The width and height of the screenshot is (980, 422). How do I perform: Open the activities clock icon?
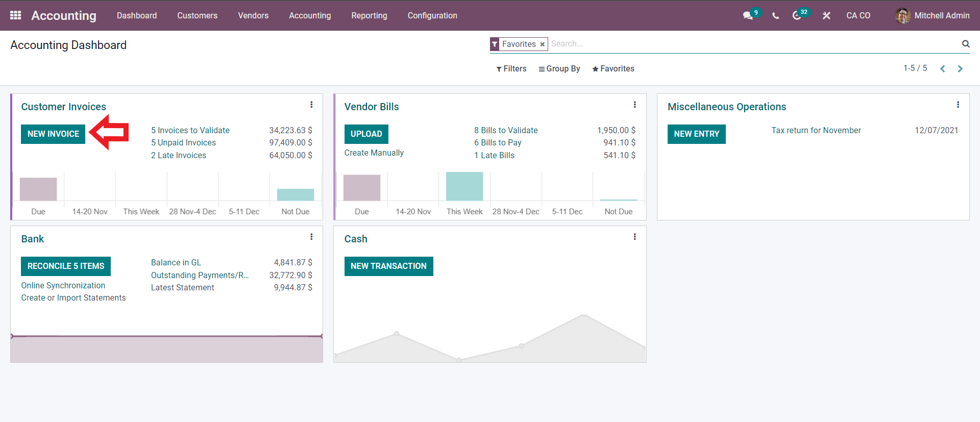(797, 16)
